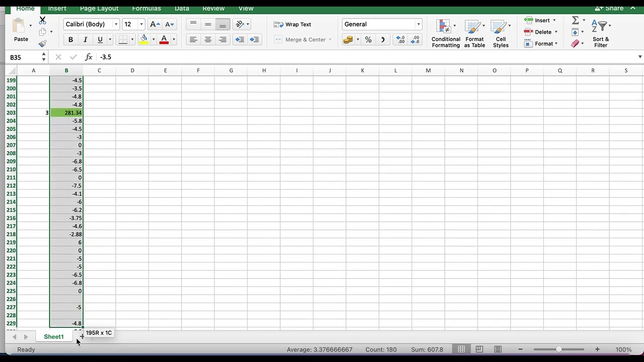Toggle Bold formatting

70,40
